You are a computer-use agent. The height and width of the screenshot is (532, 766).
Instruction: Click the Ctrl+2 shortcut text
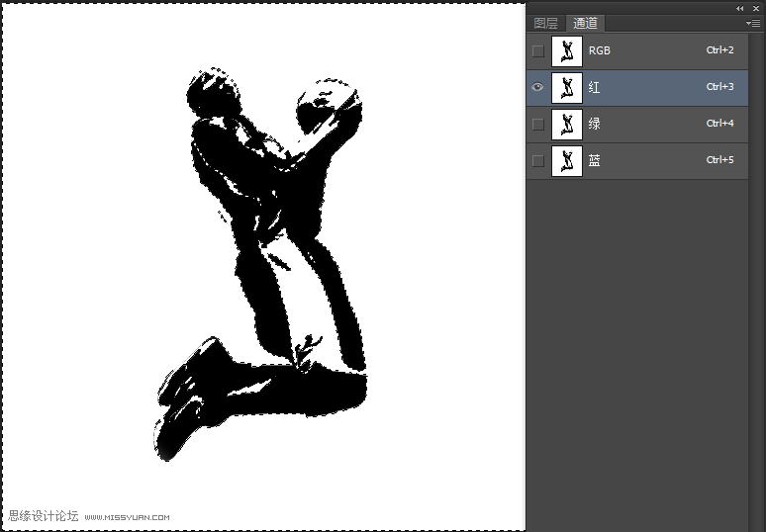point(720,49)
